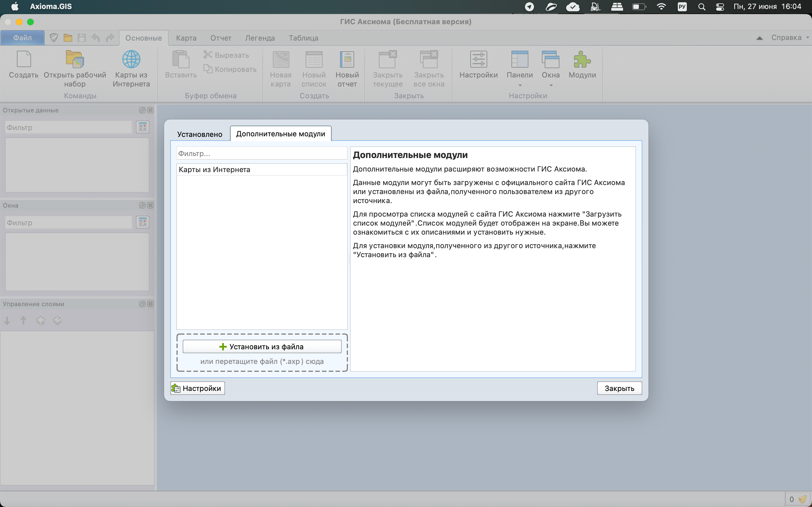Click the shield icon in quick toolbar
Image resolution: width=812 pixels, height=507 pixels.
point(54,37)
